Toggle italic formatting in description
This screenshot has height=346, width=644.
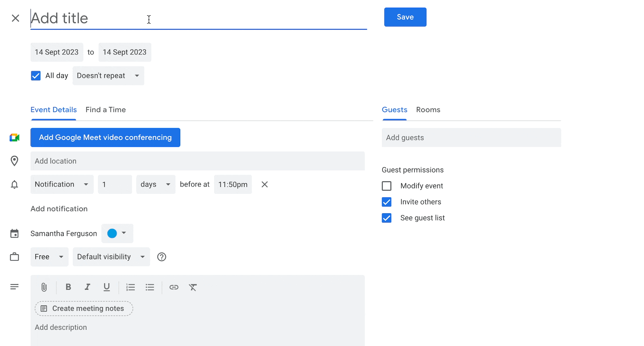point(87,287)
